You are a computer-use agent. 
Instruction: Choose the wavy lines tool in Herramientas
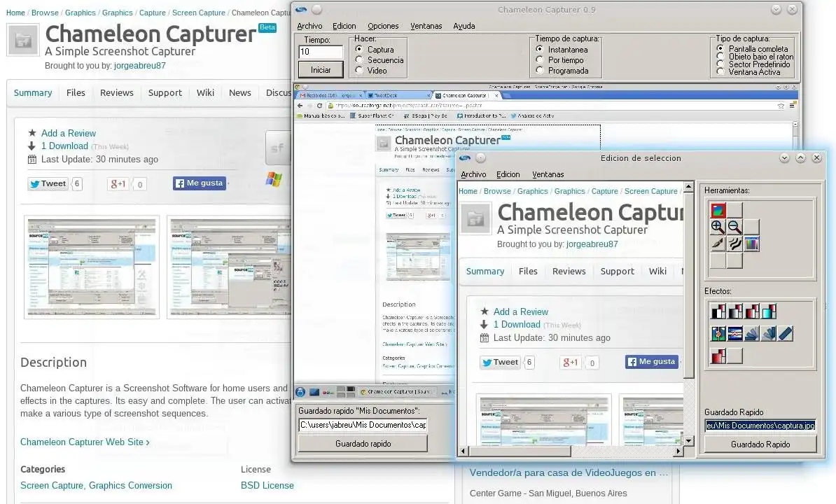pyautogui.click(x=734, y=244)
